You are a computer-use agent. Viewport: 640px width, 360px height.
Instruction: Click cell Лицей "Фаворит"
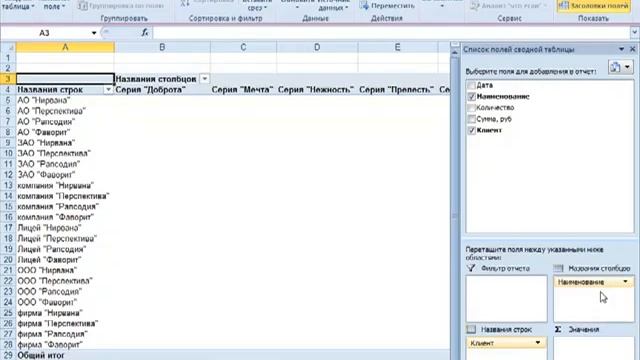tap(65, 260)
